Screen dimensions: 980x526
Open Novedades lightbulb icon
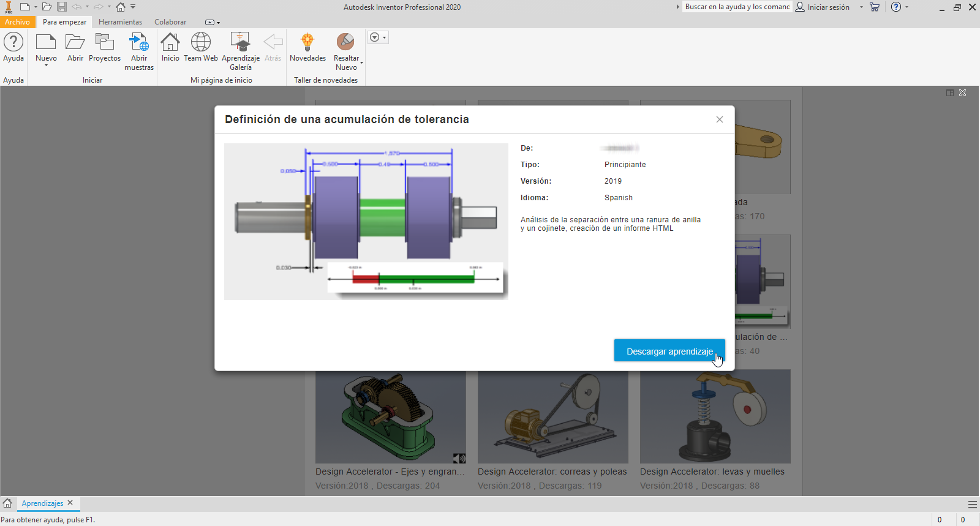(307, 42)
